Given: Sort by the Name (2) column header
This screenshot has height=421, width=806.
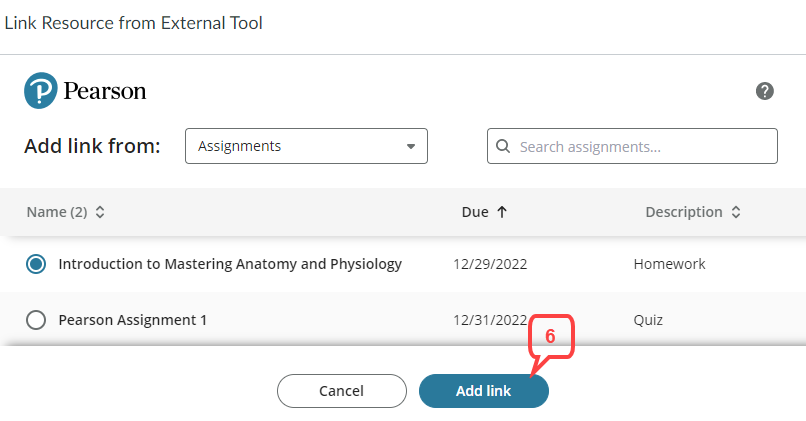Looking at the screenshot, I should click(x=57, y=212).
